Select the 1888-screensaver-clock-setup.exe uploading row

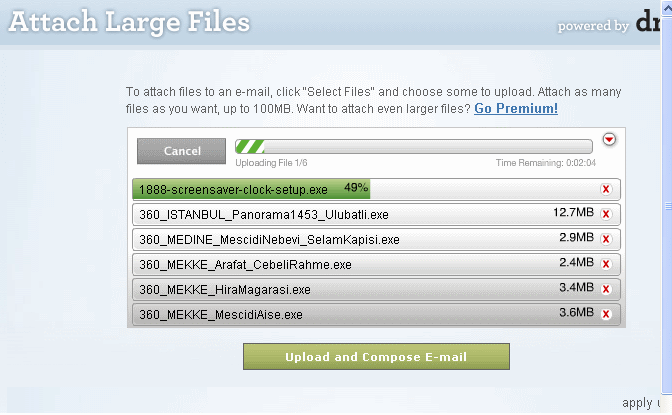[300, 189]
